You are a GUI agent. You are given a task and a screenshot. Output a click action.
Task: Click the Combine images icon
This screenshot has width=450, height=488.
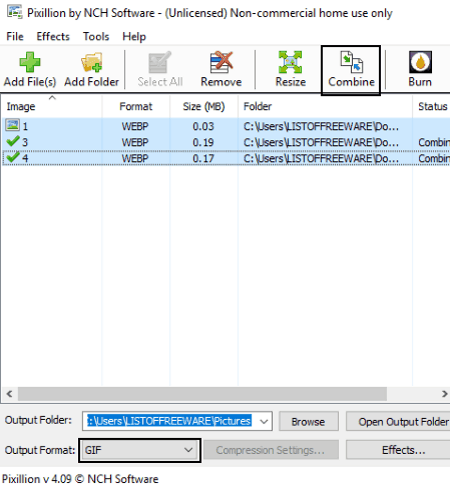351,62
